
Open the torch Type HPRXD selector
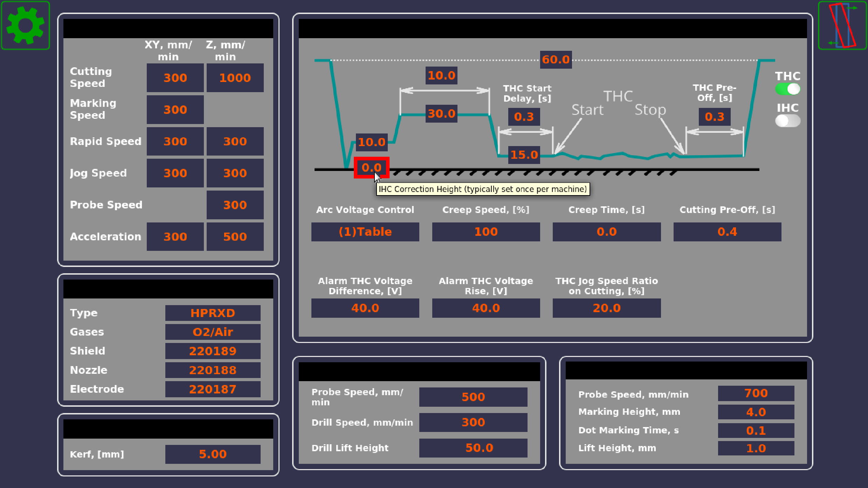point(213,313)
